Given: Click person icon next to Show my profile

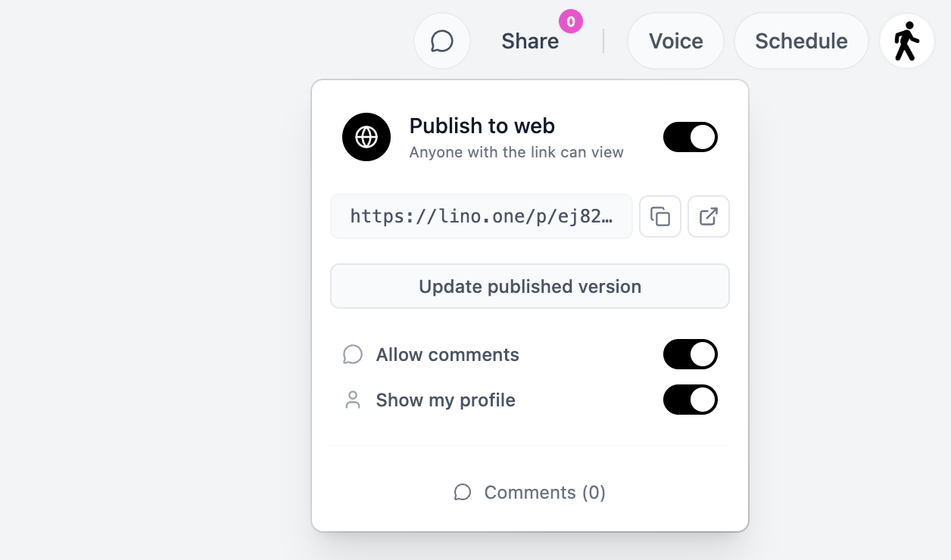Looking at the screenshot, I should coord(353,400).
